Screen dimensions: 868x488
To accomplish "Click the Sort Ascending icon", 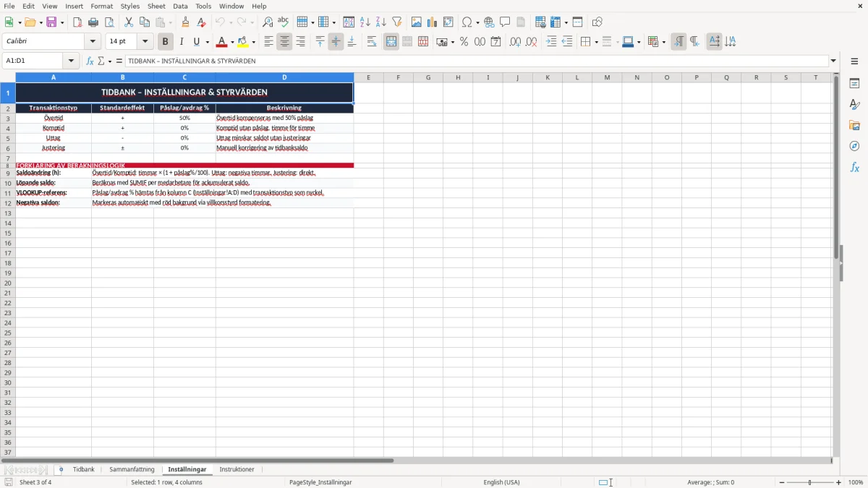I will [365, 22].
